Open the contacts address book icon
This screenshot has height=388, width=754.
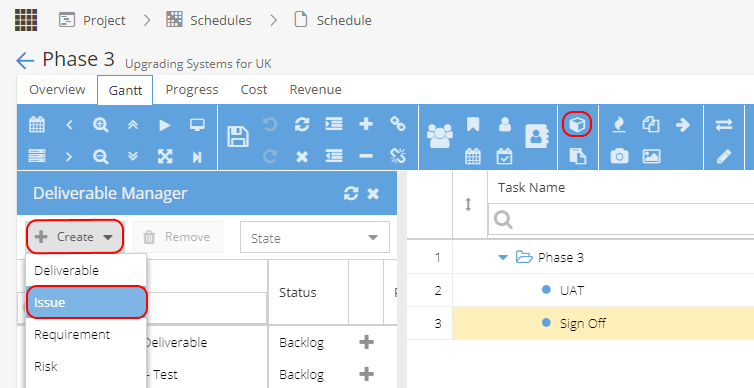(x=537, y=137)
